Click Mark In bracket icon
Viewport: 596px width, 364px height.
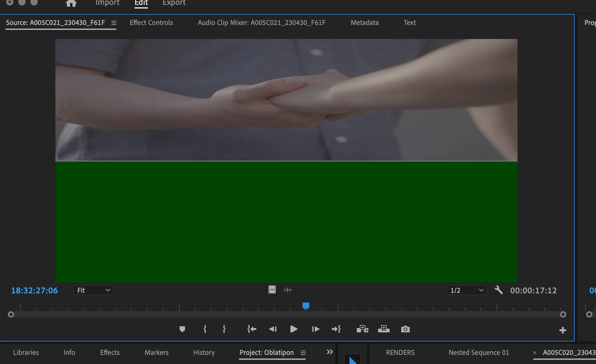pyautogui.click(x=205, y=329)
